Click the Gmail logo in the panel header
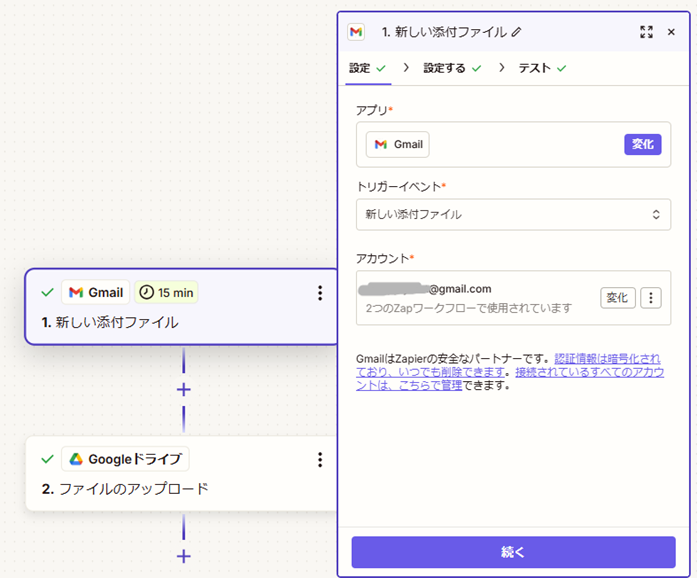The width and height of the screenshot is (697, 578). coord(356,32)
